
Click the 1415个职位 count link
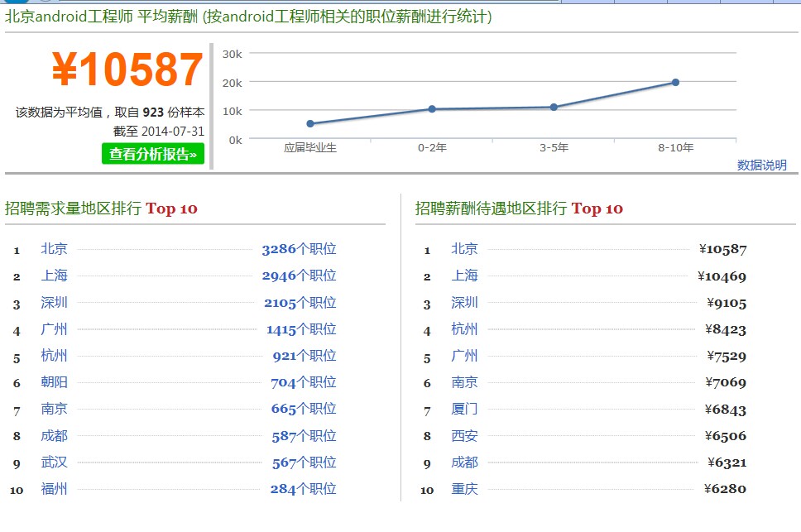tap(301, 328)
